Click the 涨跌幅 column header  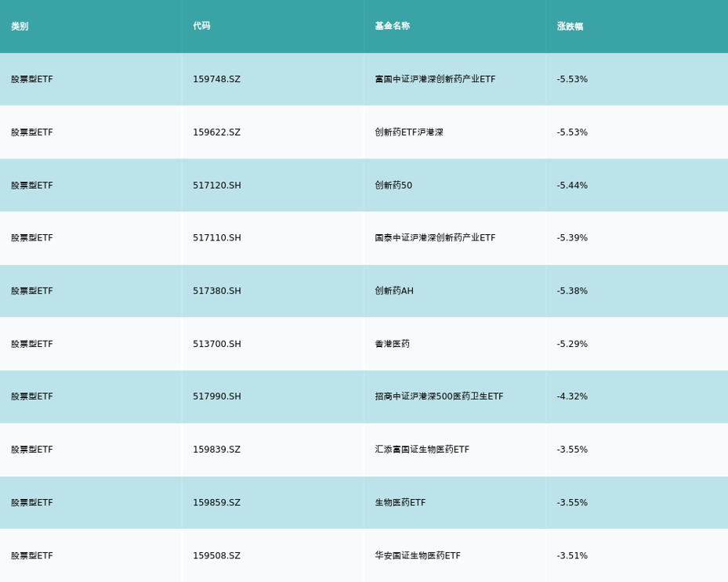(570, 26)
